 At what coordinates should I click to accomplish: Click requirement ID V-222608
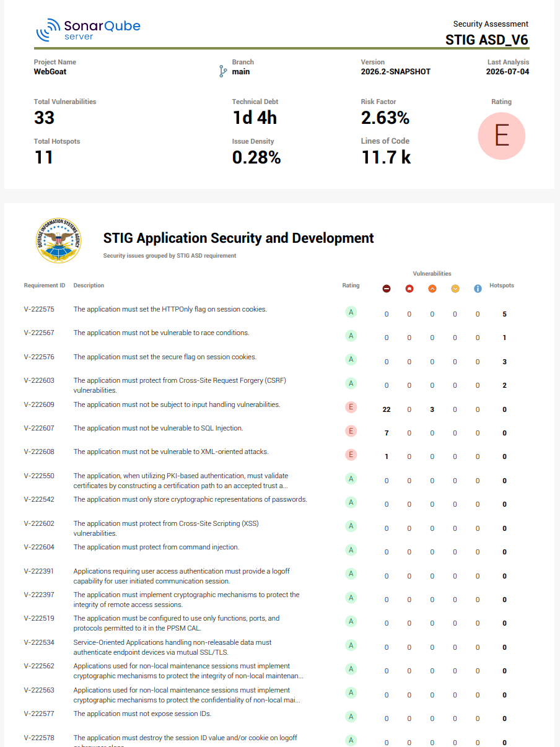[x=39, y=452]
